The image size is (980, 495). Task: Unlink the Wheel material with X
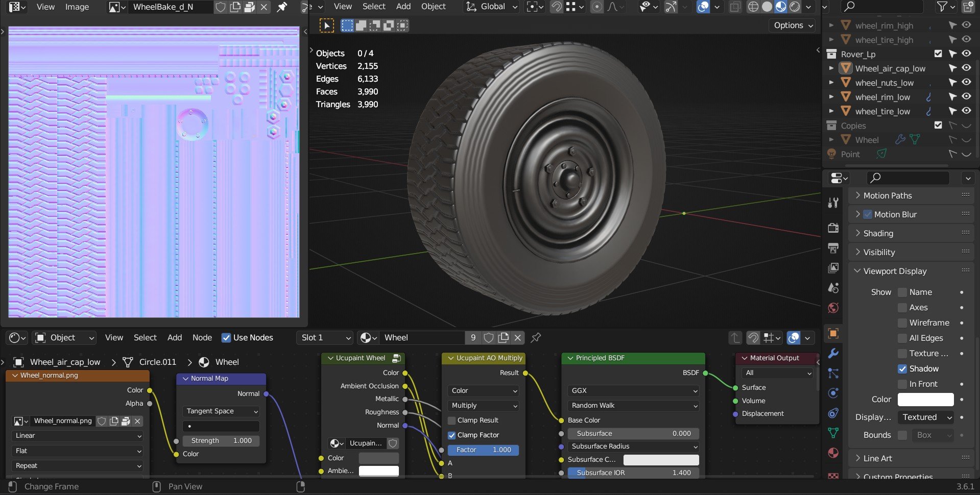point(517,337)
